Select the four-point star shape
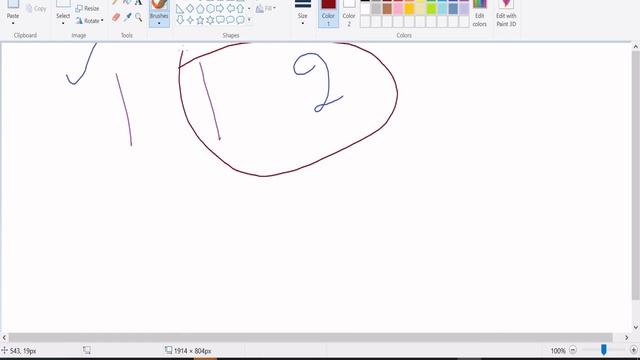Screen dimensions: 640x360 click(190, 20)
